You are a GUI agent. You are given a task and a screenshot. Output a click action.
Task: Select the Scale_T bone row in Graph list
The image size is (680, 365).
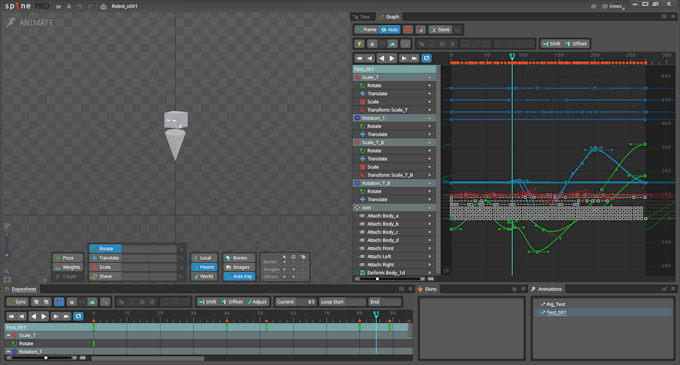394,77
